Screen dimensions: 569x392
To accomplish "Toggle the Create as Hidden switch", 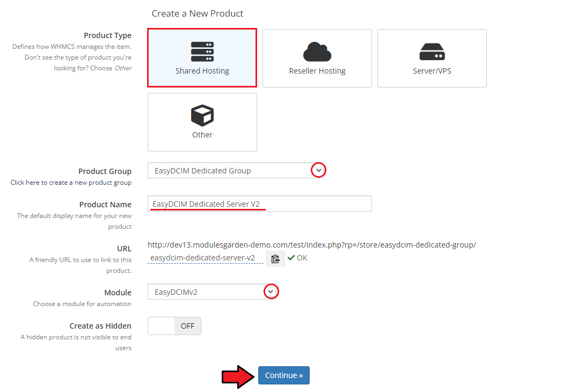I will pos(174,326).
